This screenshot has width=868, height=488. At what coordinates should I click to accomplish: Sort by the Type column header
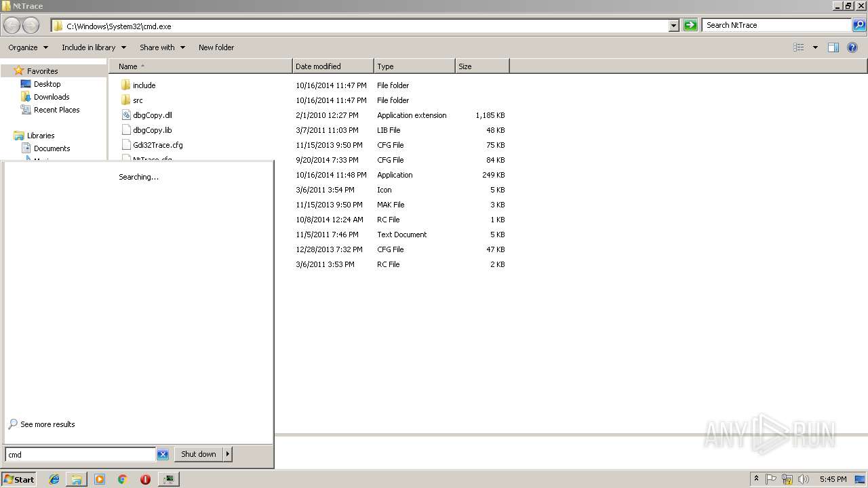[414, 66]
